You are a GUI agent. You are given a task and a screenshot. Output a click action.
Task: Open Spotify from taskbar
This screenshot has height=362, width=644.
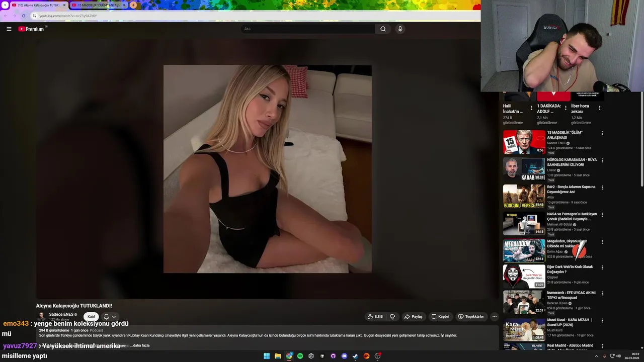300,356
